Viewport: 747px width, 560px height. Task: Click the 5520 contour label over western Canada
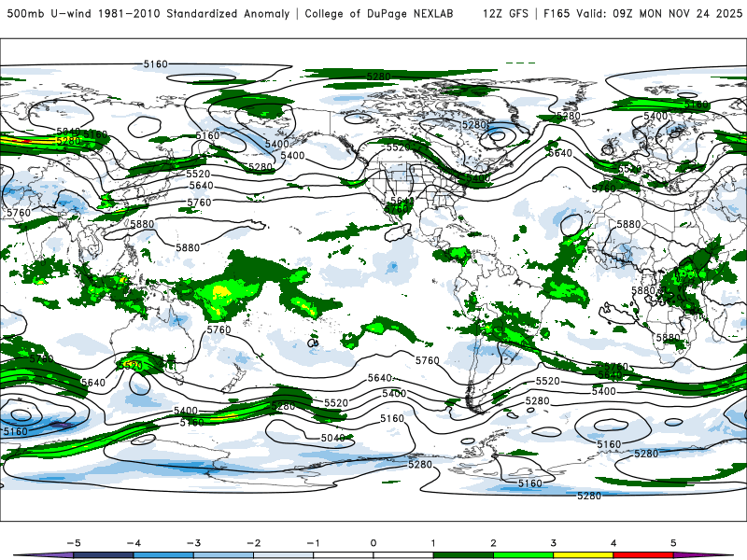(399, 147)
